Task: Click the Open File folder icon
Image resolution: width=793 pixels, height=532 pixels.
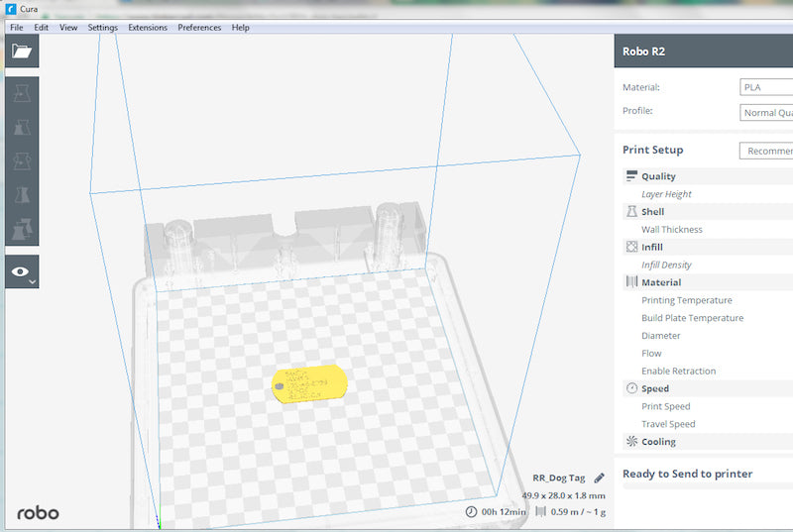Action: 23,53
